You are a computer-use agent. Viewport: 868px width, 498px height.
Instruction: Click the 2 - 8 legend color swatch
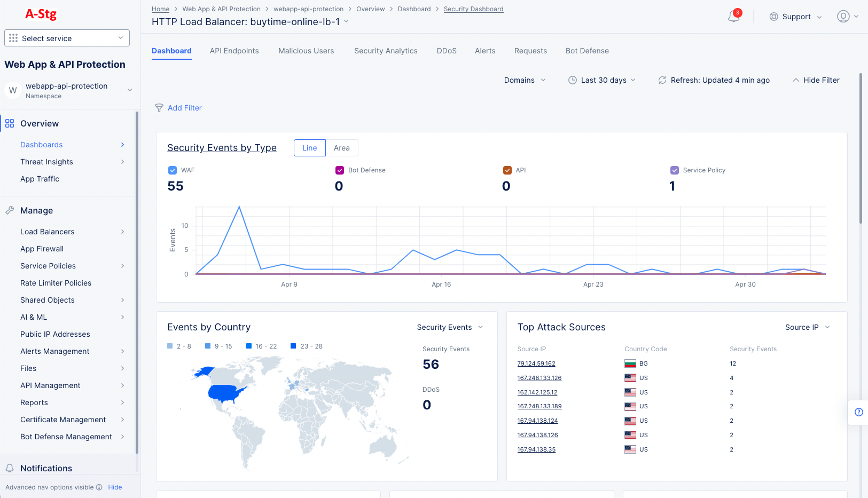(x=170, y=346)
